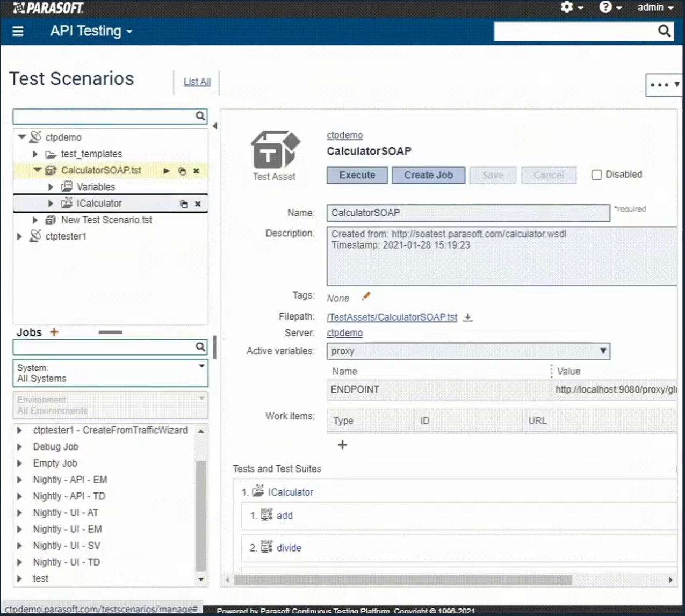Expand the test_templates folder
The height and width of the screenshot is (616, 685).
[35, 154]
